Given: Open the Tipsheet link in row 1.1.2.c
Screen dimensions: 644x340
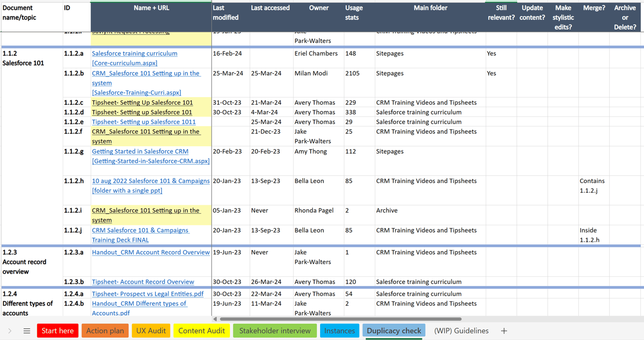Looking at the screenshot, I should pyautogui.click(x=142, y=102).
